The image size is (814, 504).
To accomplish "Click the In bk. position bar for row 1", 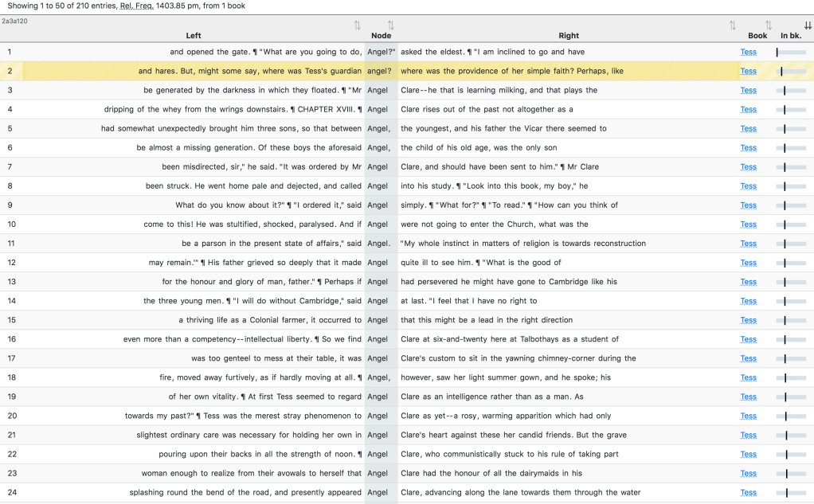I will (x=791, y=53).
